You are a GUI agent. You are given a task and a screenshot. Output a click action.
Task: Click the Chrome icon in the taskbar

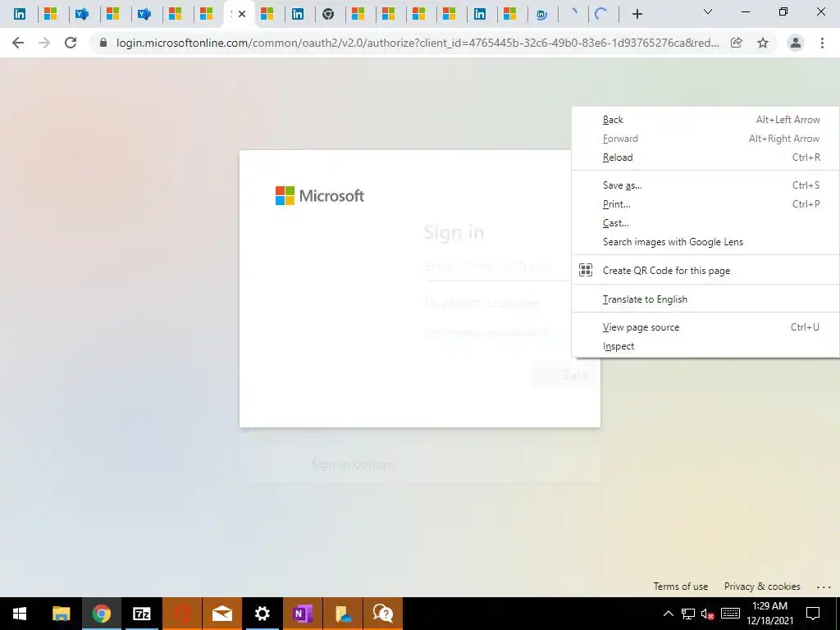pyautogui.click(x=101, y=614)
